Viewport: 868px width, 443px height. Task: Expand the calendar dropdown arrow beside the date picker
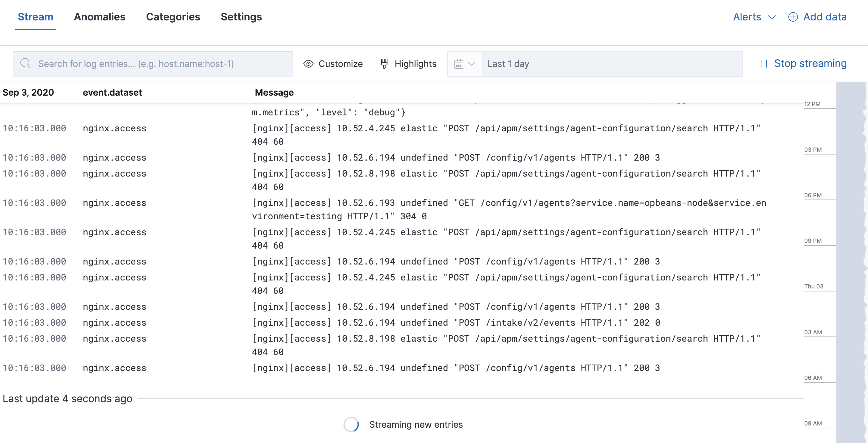472,63
